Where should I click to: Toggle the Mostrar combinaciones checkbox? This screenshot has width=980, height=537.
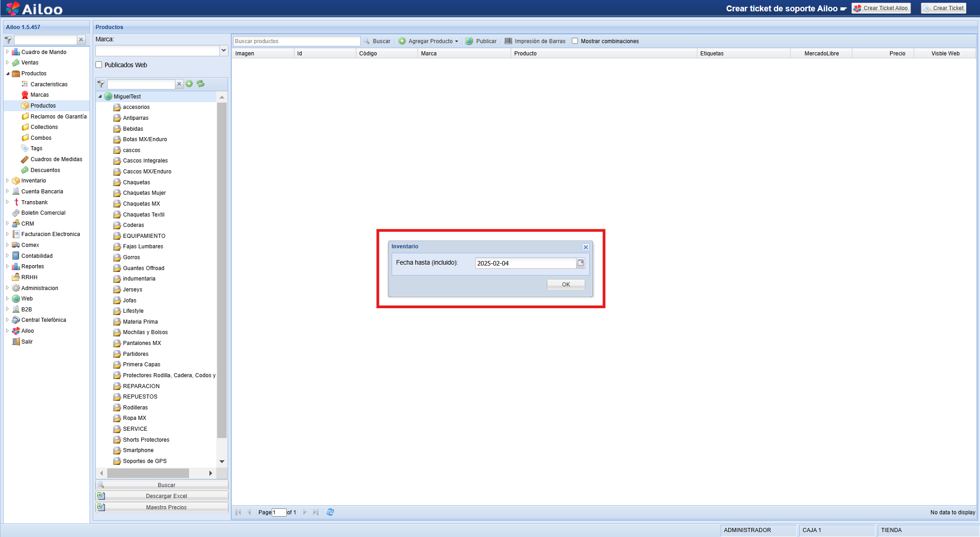tap(575, 41)
